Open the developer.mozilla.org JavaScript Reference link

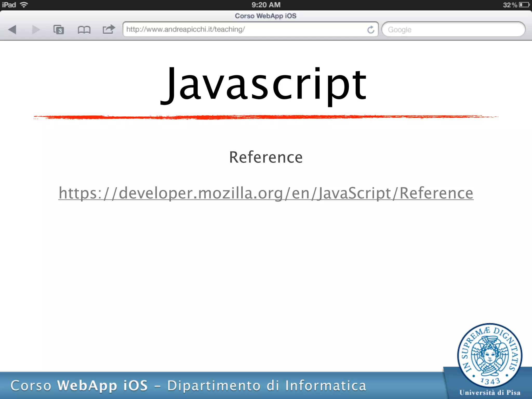point(266,193)
